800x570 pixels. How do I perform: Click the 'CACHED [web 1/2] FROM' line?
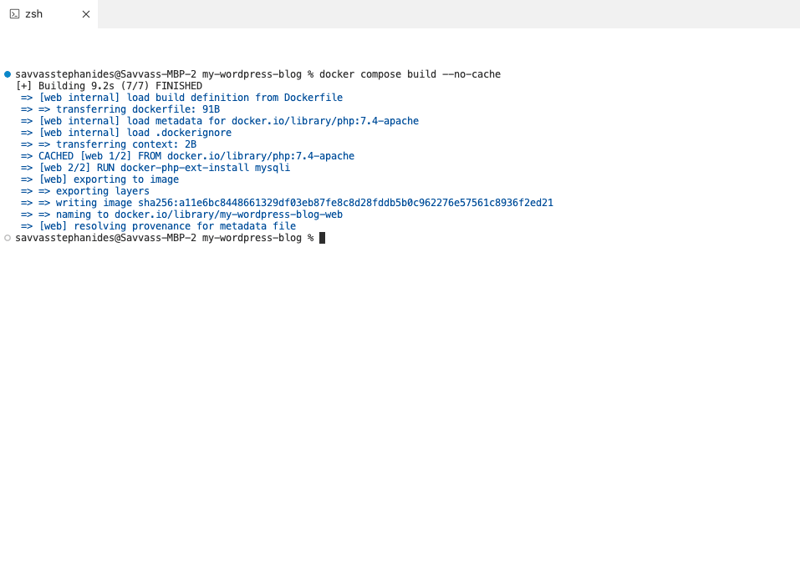(188, 157)
